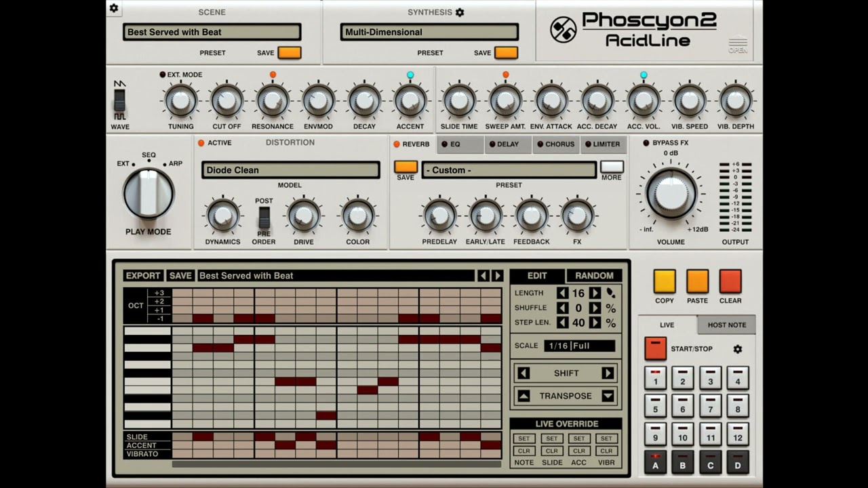
Task: Open the settings gear at top left
Action: click(x=114, y=8)
